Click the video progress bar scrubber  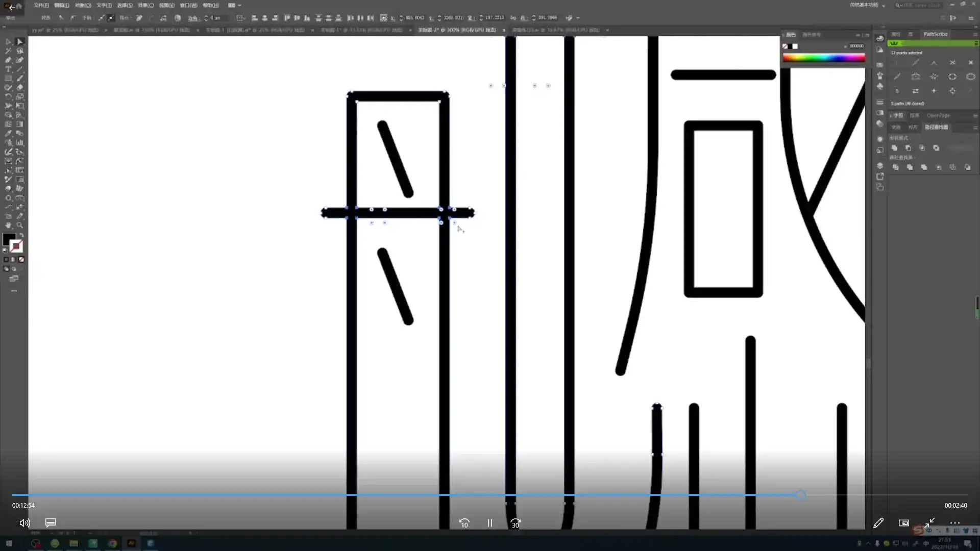tap(802, 495)
